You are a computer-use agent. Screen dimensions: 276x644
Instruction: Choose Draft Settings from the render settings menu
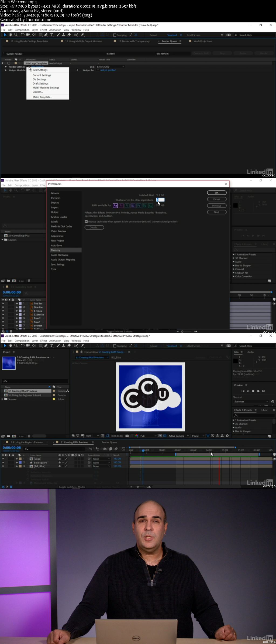(40, 84)
